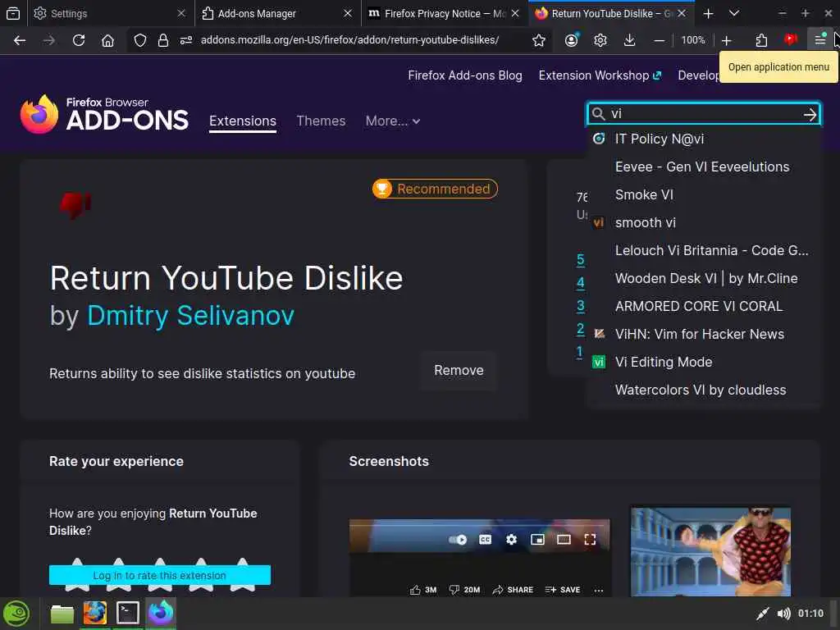The image size is (840, 630).
Task: Reload the current page
Action: 79,40
